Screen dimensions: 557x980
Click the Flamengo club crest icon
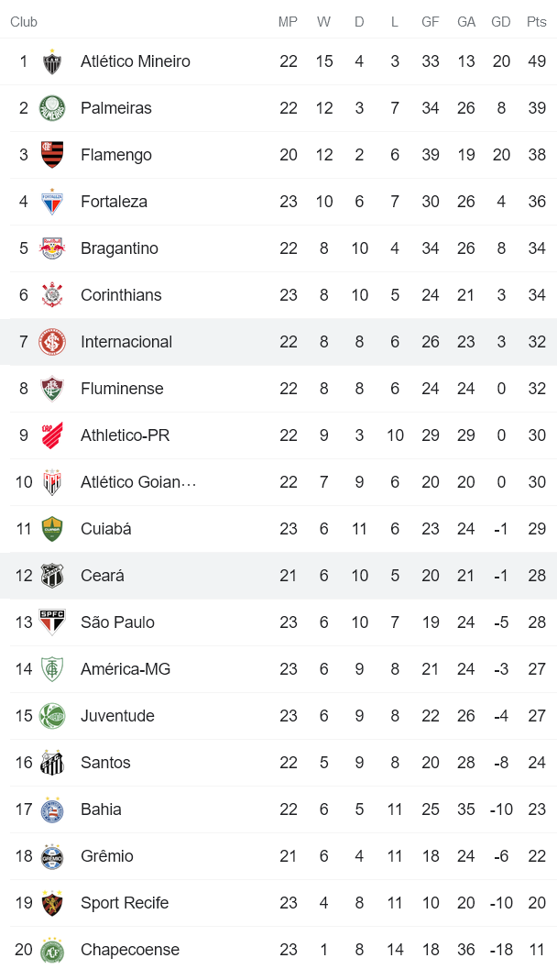[52, 156]
